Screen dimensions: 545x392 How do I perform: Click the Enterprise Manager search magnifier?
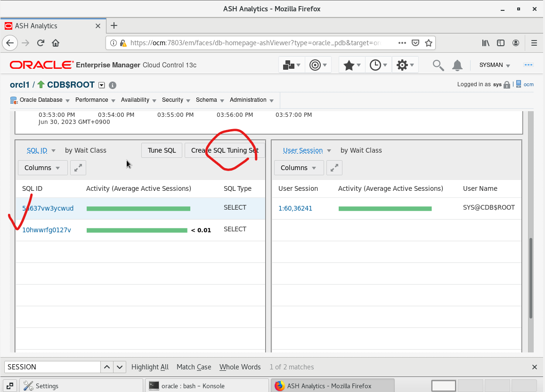tap(438, 65)
